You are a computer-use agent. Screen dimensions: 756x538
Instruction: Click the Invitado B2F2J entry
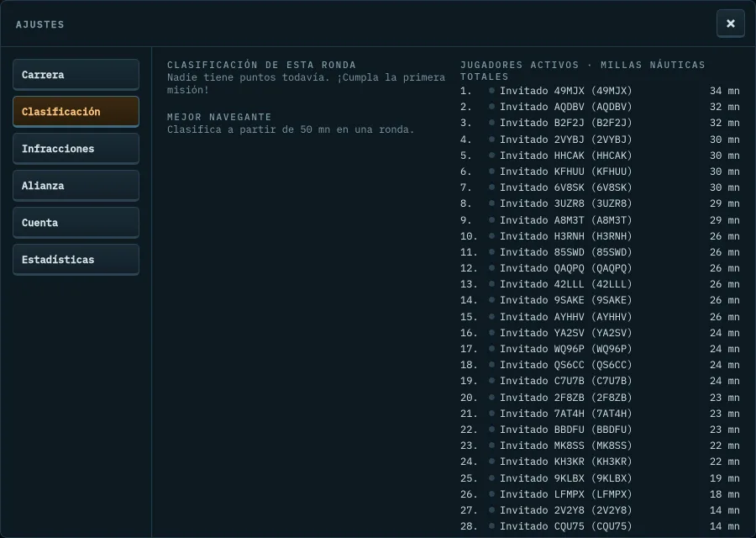point(600,123)
